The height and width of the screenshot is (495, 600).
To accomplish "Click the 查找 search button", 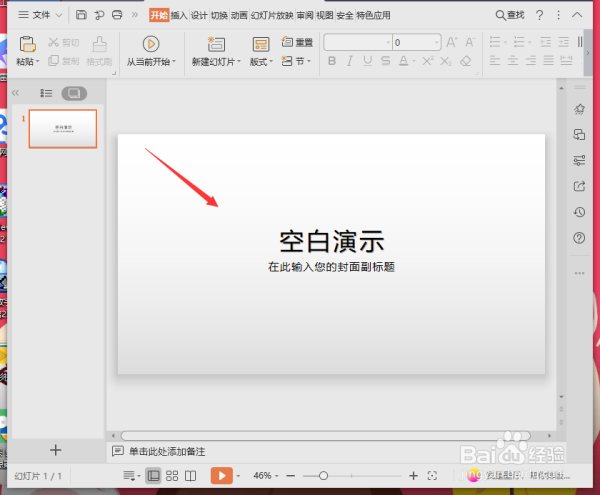I will click(x=510, y=15).
